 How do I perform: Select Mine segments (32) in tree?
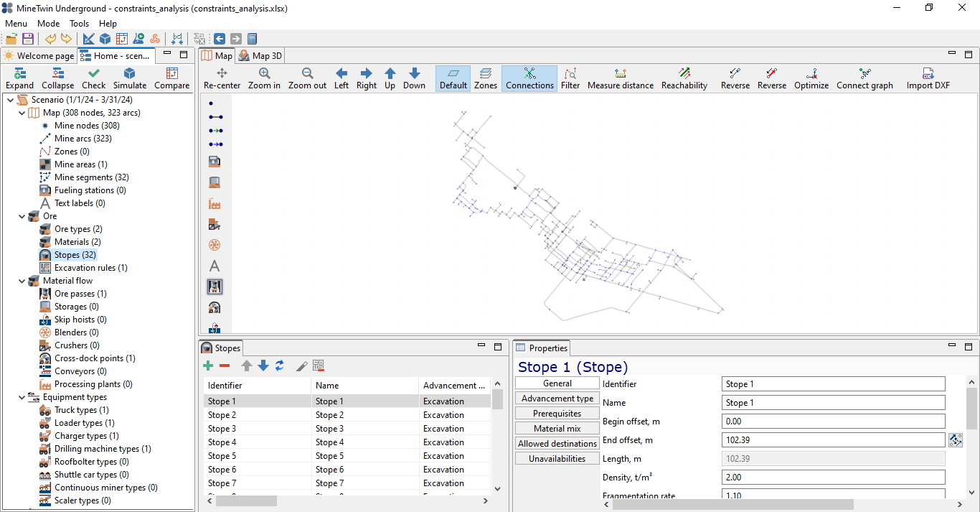coord(83,177)
